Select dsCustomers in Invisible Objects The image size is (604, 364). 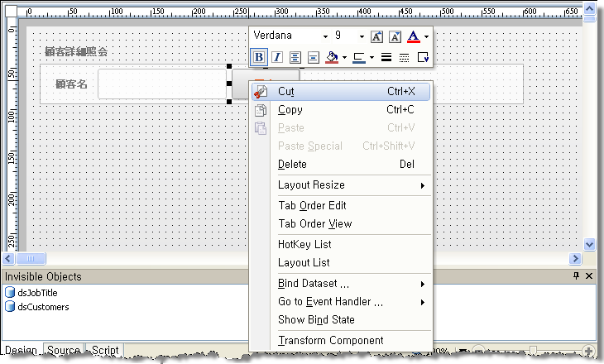pyautogui.click(x=43, y=307)
